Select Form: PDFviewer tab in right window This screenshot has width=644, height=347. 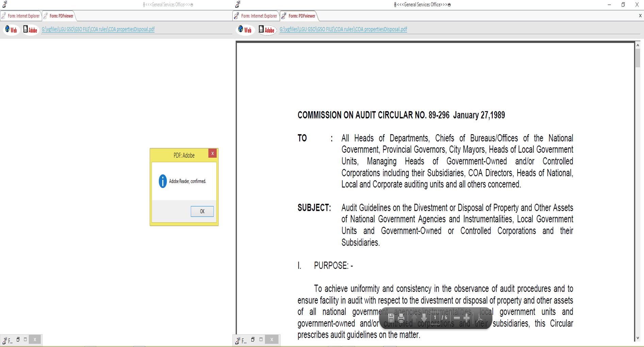[x=299, y=16]
